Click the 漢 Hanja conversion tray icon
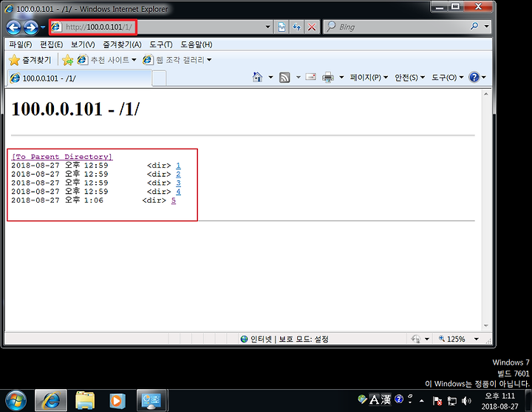This screenshot has height=412, width=532. (386, 399)
